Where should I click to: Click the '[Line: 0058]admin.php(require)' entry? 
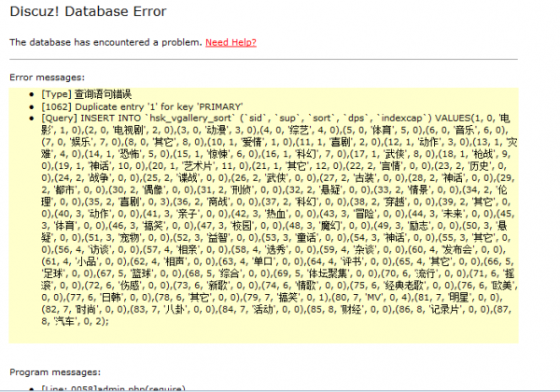pyautogui.click(x=114, y=388)
